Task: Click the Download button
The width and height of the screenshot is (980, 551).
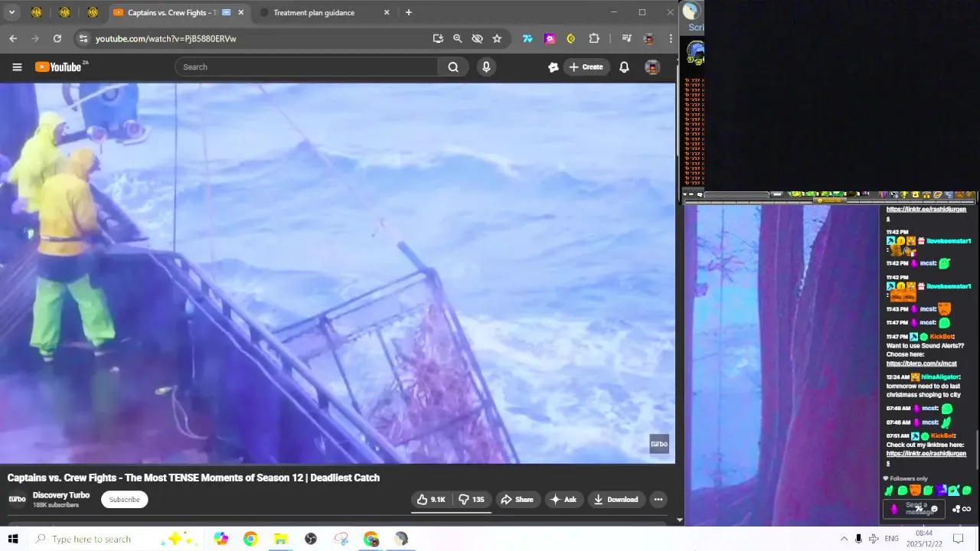Action: click(x=616, y=500)
